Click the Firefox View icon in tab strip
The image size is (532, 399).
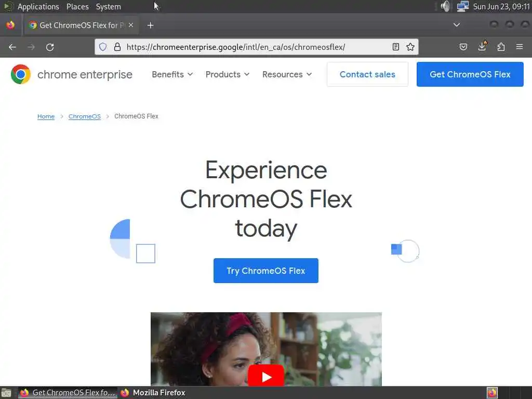coord(10,25)
